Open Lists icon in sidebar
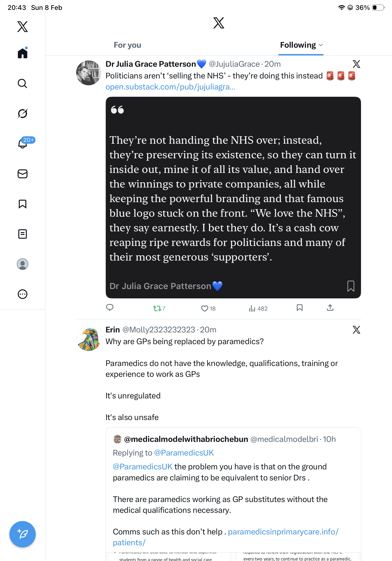 point(23,234)
